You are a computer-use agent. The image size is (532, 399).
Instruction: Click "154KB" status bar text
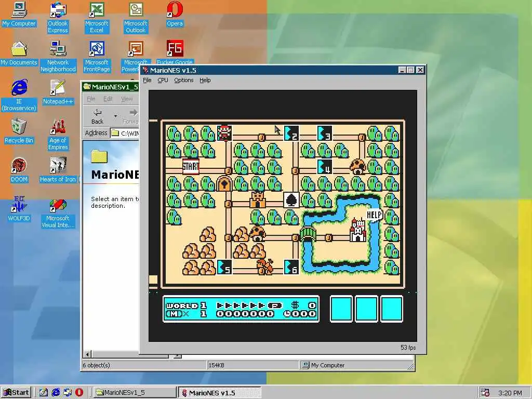(x=216, y=365)
